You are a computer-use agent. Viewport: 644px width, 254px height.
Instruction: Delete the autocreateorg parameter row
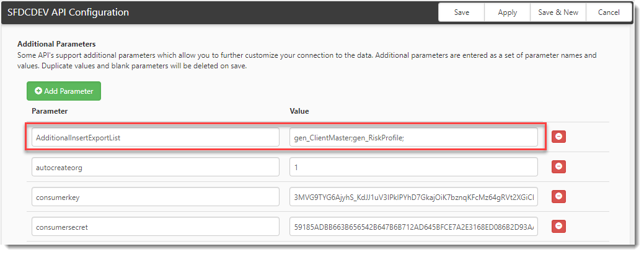[558, 166]
